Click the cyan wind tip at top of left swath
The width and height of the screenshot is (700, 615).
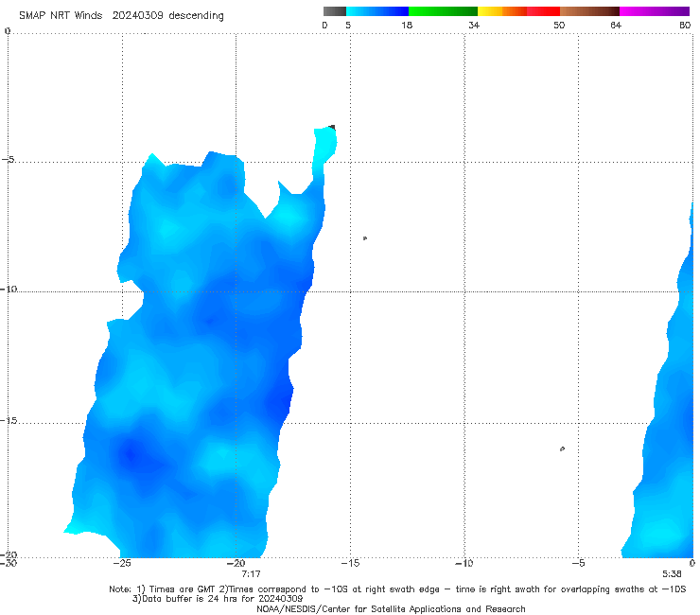(324, 143)
